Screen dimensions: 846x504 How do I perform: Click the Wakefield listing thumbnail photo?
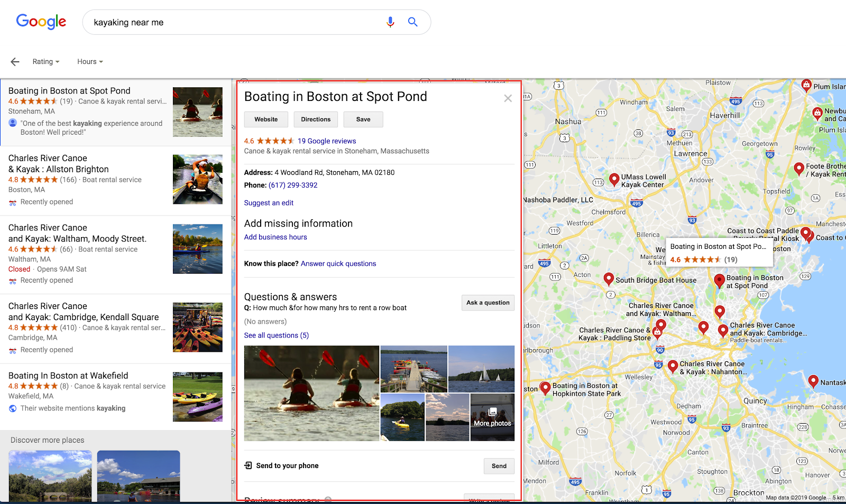point(198,397)
